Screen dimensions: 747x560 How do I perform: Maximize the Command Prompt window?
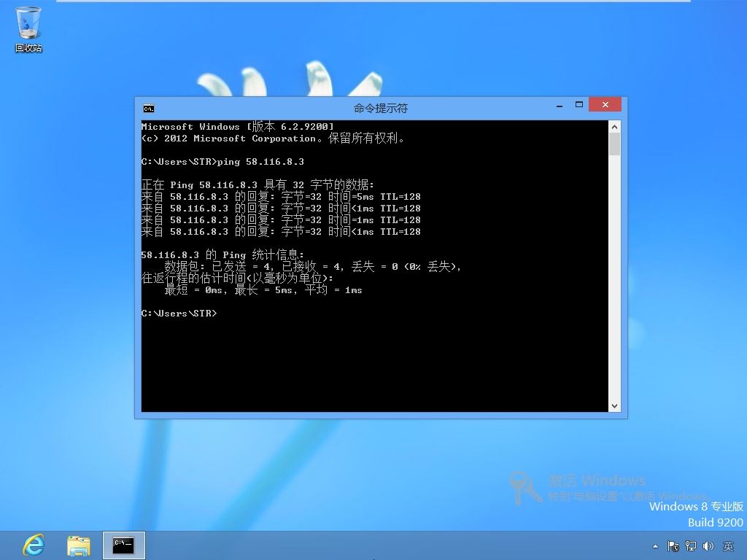click(578, 105)
